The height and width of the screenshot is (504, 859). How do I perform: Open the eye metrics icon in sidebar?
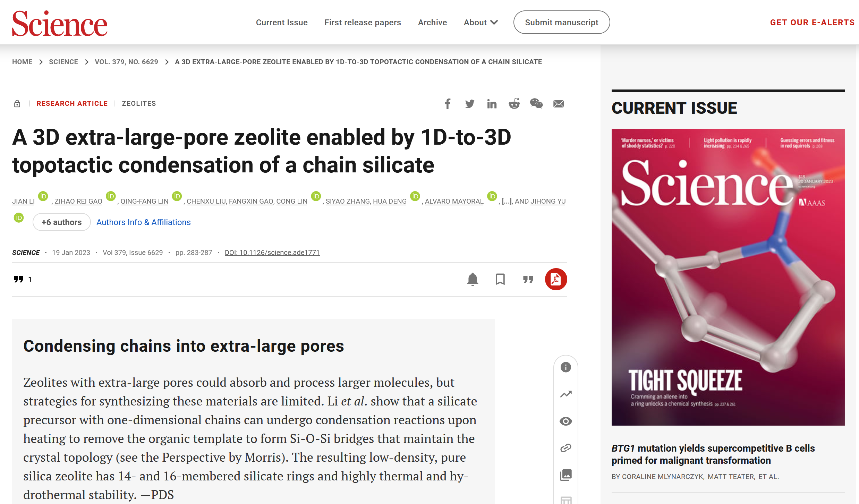(566, 421)
